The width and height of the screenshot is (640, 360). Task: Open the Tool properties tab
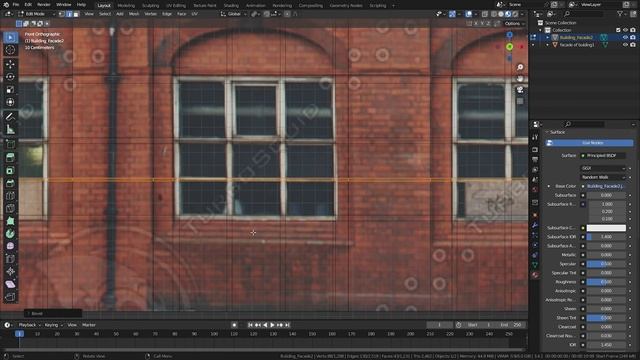(535, 138)
